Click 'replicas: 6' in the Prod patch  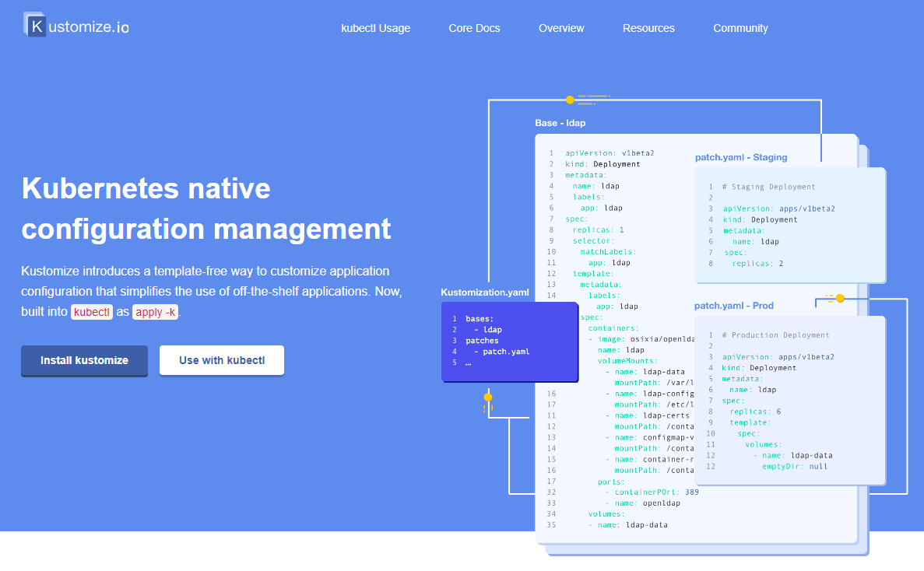pos(755,412)
